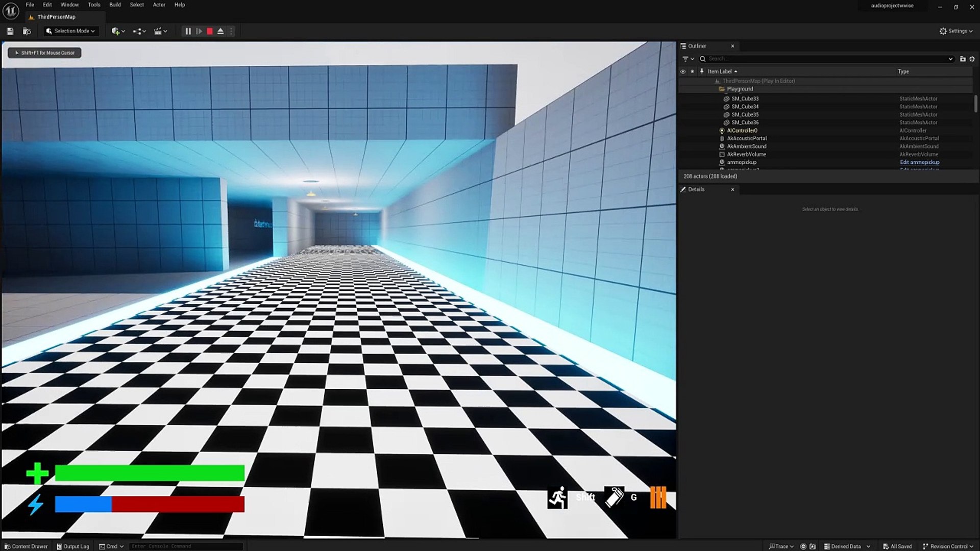Stop the play-in-editor session
This screenshot has height=551, width=980.
[x=210, y=31]
